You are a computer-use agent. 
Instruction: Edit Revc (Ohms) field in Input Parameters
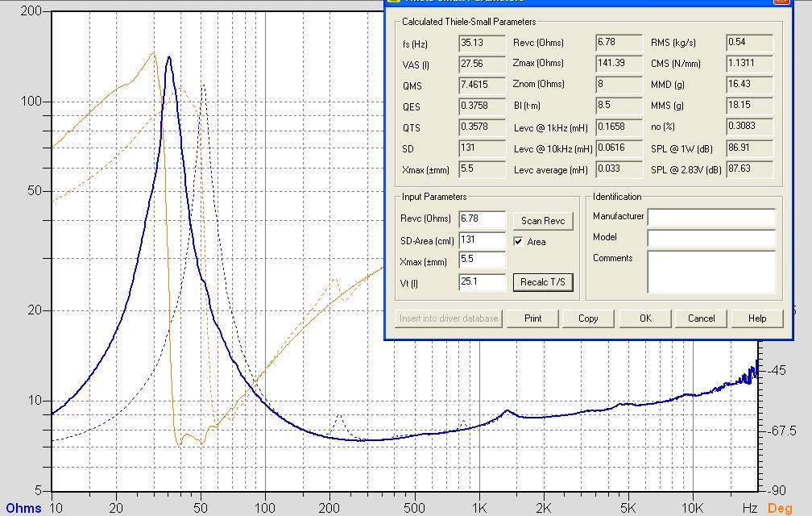tap(482, 219)
